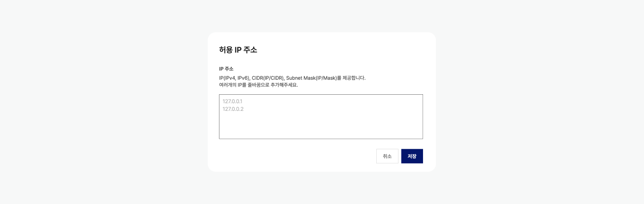Click the gray backdrop above the dialog
The image size is (644, 204).
point(322,16)
